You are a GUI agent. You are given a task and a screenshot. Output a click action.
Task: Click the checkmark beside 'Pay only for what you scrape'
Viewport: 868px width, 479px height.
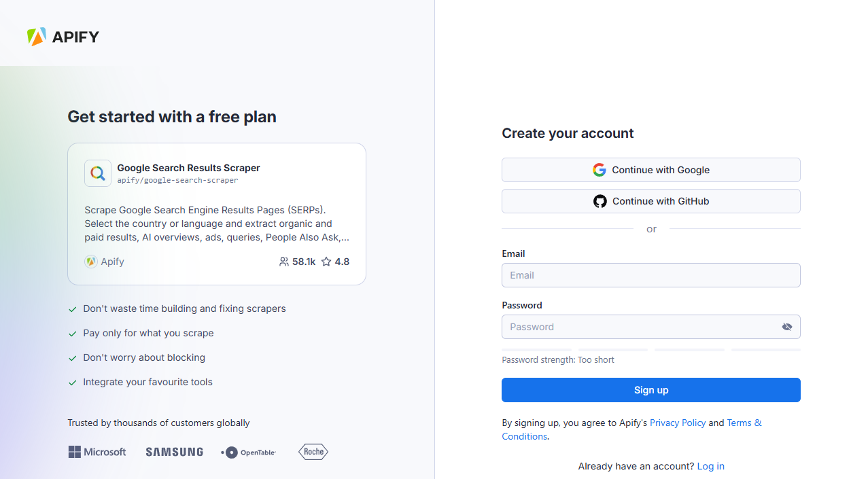(72, 334)
